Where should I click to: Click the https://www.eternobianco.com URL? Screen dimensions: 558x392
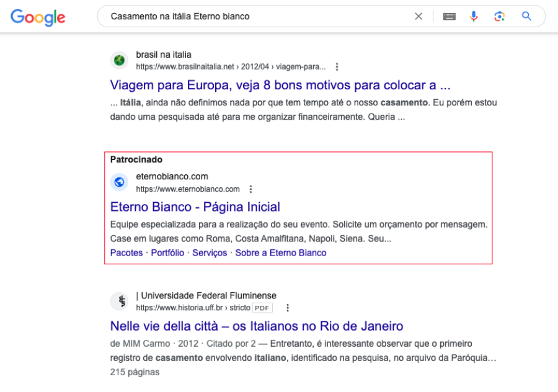point(187,189)
